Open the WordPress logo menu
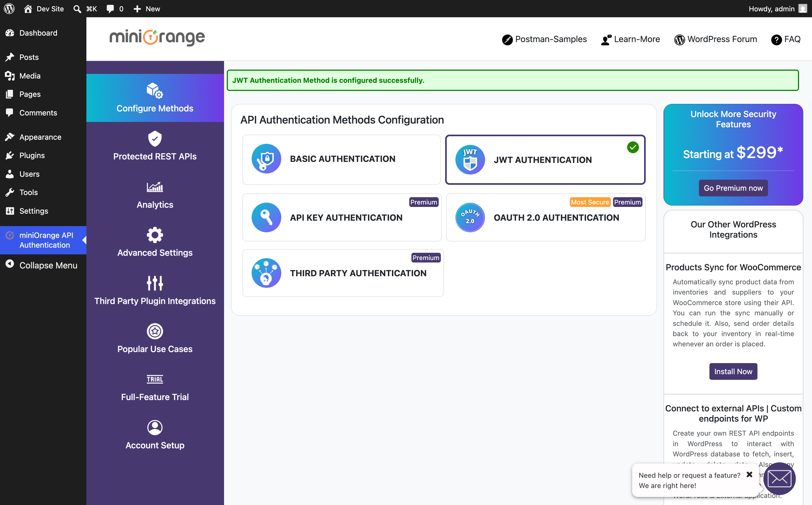Screen dimensions: 812x505 9,9
